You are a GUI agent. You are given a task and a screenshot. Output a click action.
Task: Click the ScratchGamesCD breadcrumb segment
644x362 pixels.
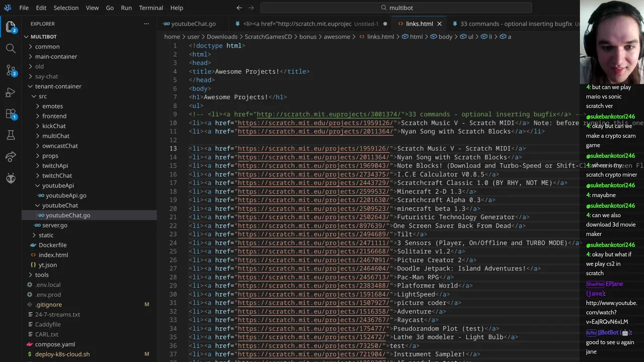pos(268,37)
